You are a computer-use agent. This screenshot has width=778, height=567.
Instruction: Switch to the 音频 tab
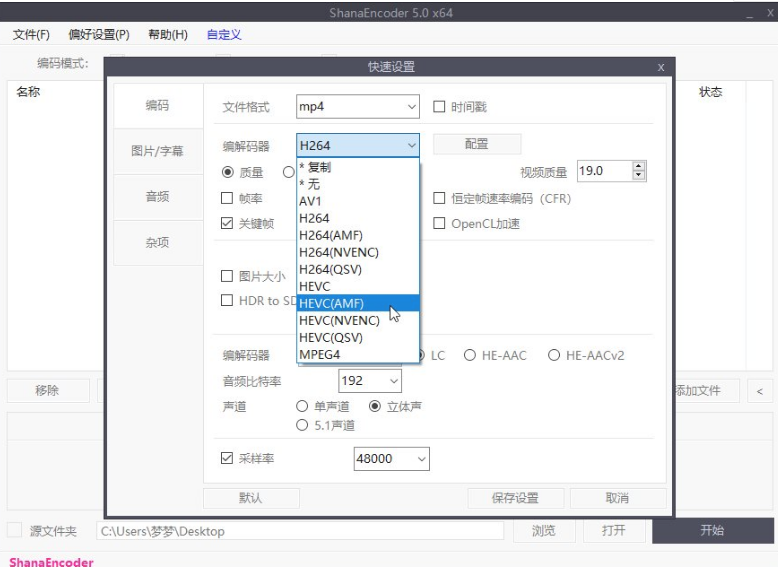tap(158, 196)
